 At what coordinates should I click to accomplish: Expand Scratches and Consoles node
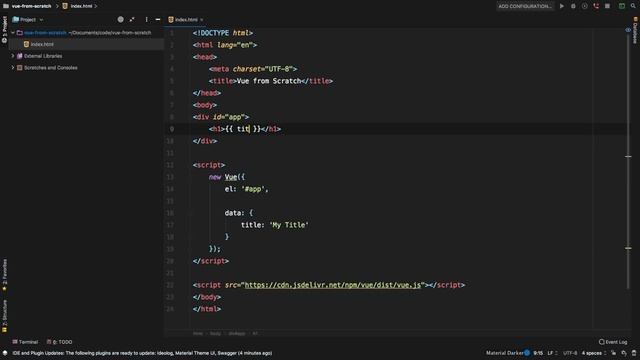[x=13, y=68]
